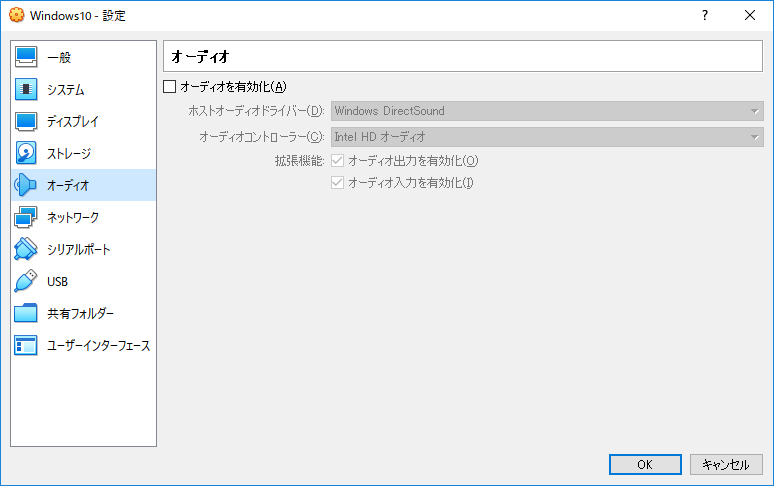The image size is (774, 486).
Task: Click the ディスプレイ screen icon
Action: [26, 121]
